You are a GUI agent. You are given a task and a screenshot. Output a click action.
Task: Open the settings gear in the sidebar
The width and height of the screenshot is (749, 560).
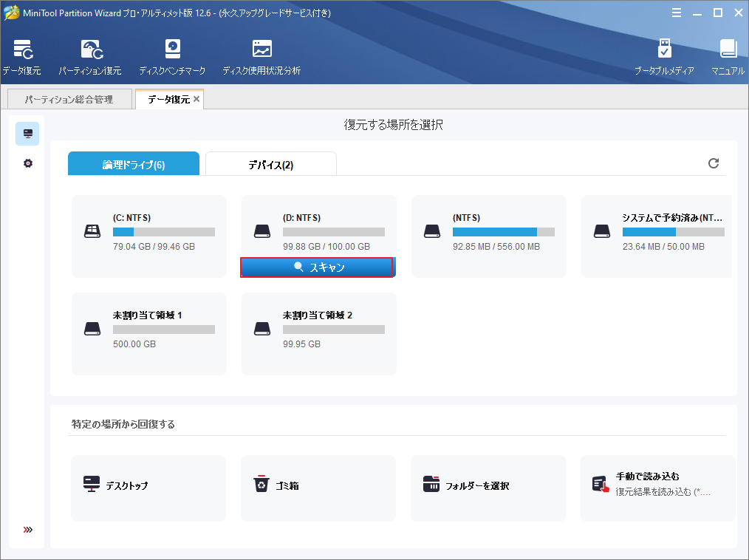(x=28, y=163)
